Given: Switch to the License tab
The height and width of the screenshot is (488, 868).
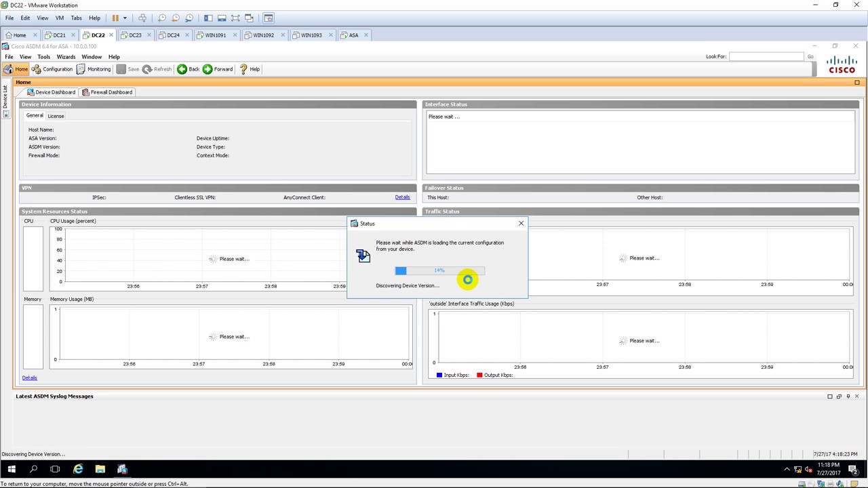Looking at the screenshot, I should click(x=56, y=116).
